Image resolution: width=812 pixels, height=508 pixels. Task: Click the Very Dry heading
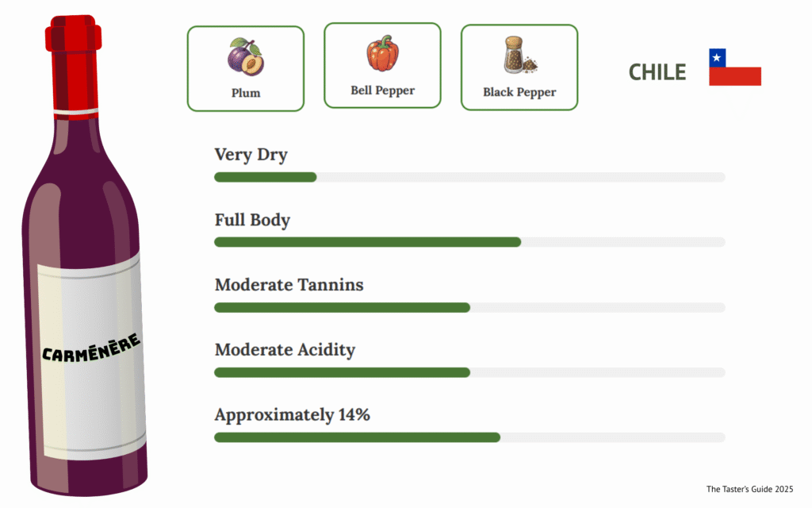pos(251,155)
